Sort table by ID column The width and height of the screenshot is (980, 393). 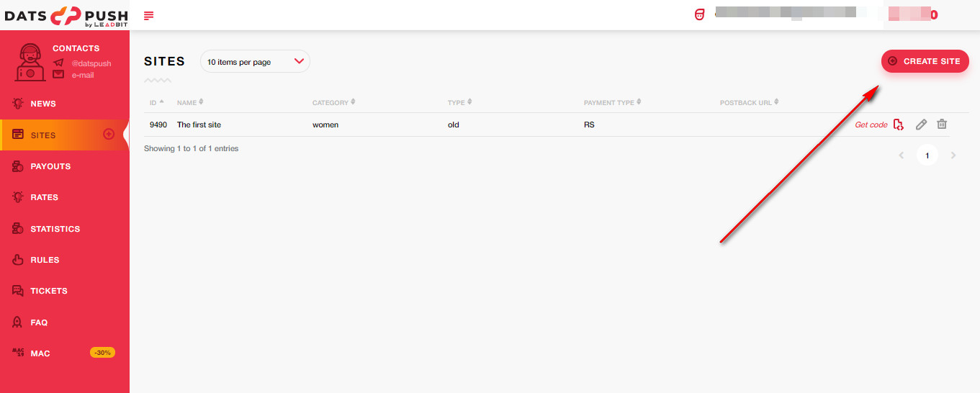pyautogui.click(x=156, y=102)
